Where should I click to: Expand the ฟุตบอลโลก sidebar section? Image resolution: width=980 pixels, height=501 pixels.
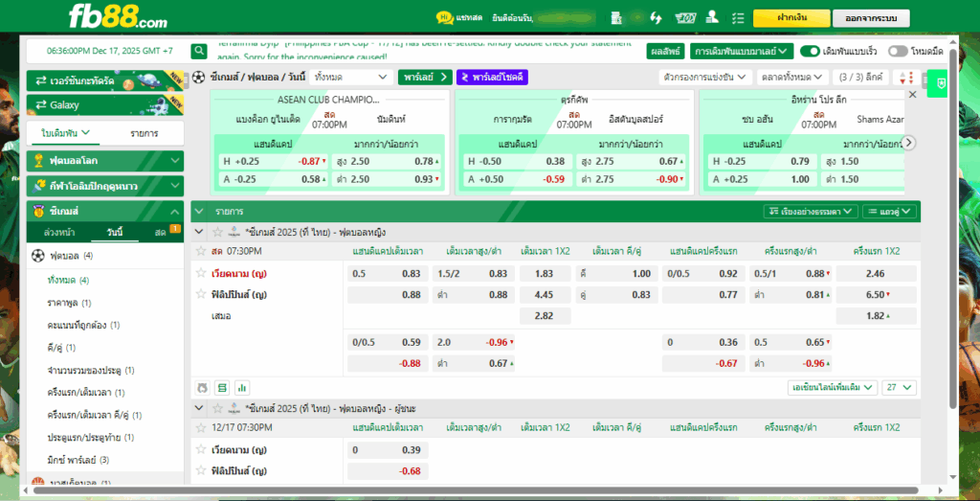click(x=105, y=161)
